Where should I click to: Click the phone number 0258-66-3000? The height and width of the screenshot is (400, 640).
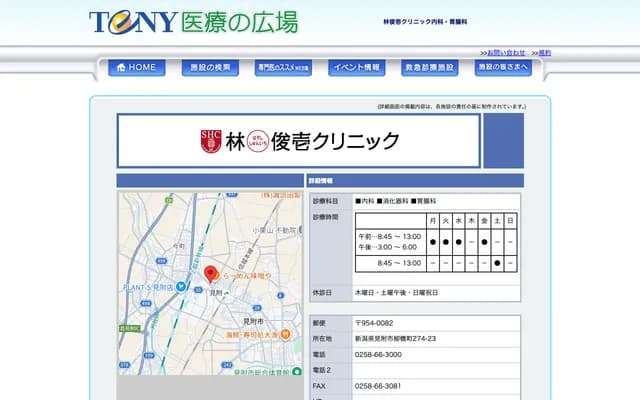[x=378, y=355]
